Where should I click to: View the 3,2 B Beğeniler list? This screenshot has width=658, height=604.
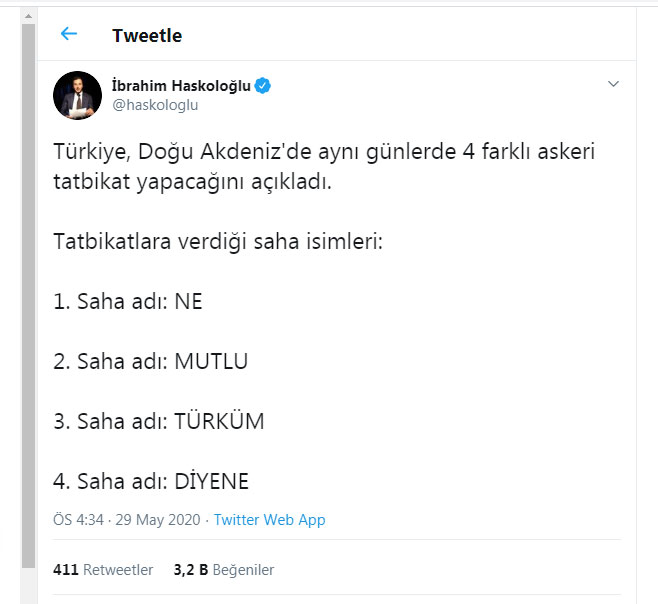(223, 570)
